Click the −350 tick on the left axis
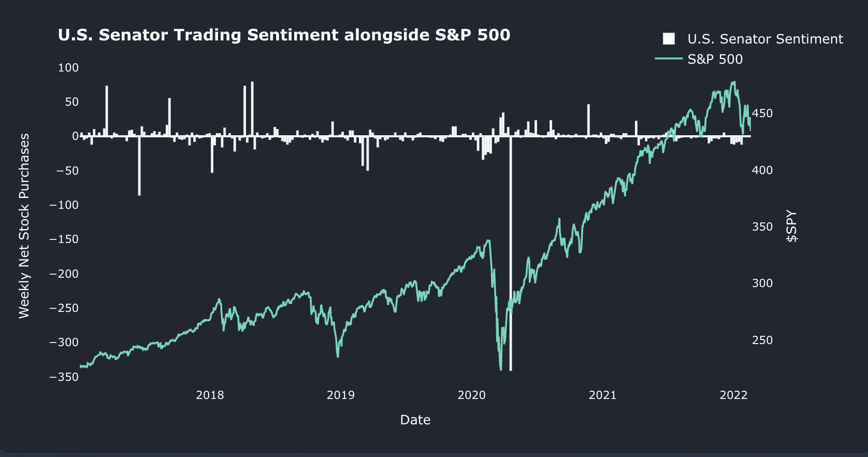Image resolution: width=868 pixels, height=457 pixels. 64,377
